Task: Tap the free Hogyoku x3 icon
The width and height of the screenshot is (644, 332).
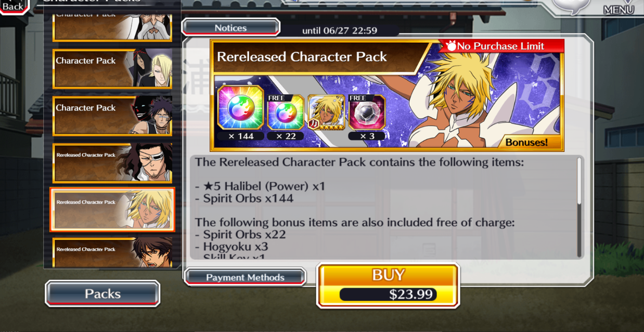Action: 366,112
